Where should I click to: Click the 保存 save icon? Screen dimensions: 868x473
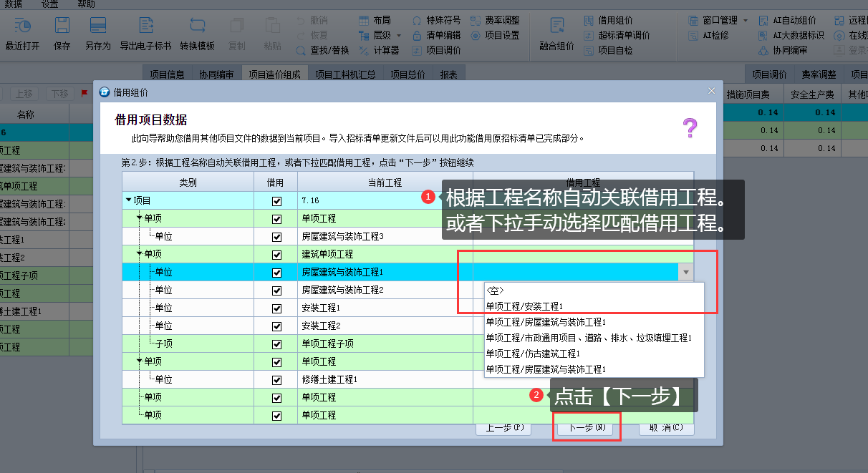click(x=62, y=33)
